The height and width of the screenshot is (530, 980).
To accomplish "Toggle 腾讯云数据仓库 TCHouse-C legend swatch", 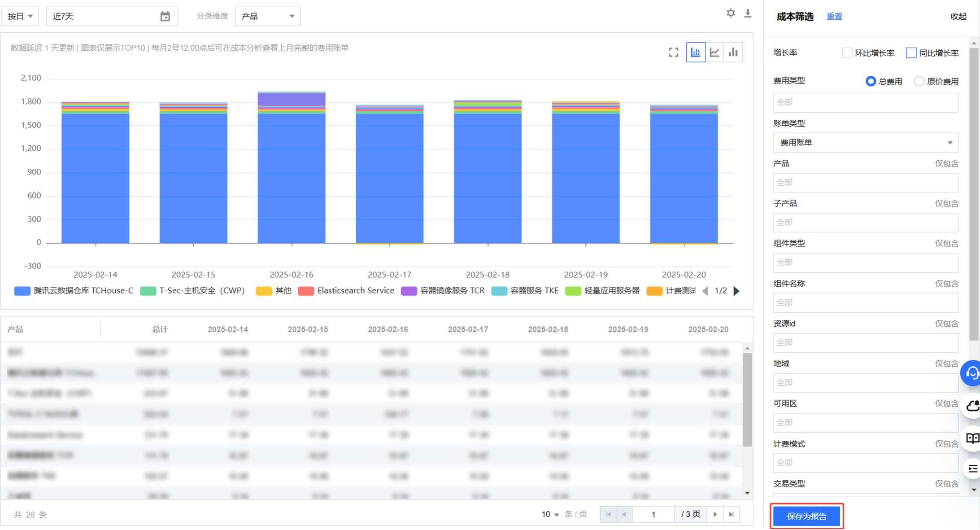I will click(x=22, y=291).
